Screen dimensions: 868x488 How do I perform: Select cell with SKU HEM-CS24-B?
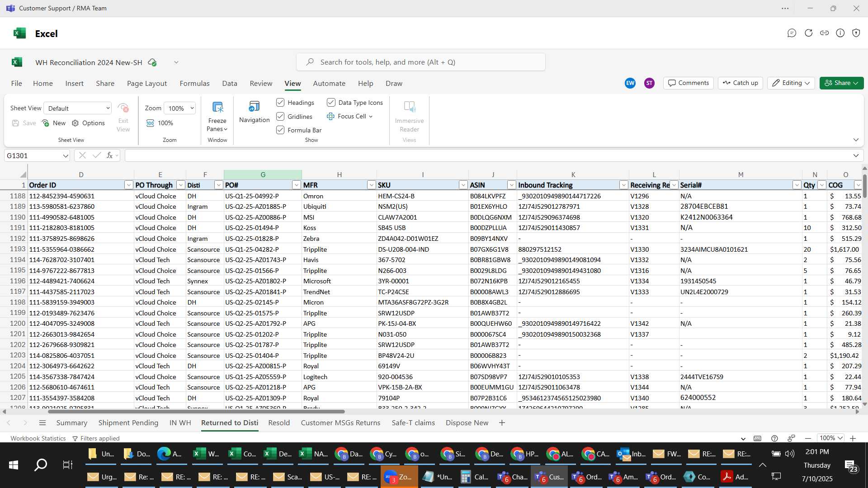pos(422,196)
